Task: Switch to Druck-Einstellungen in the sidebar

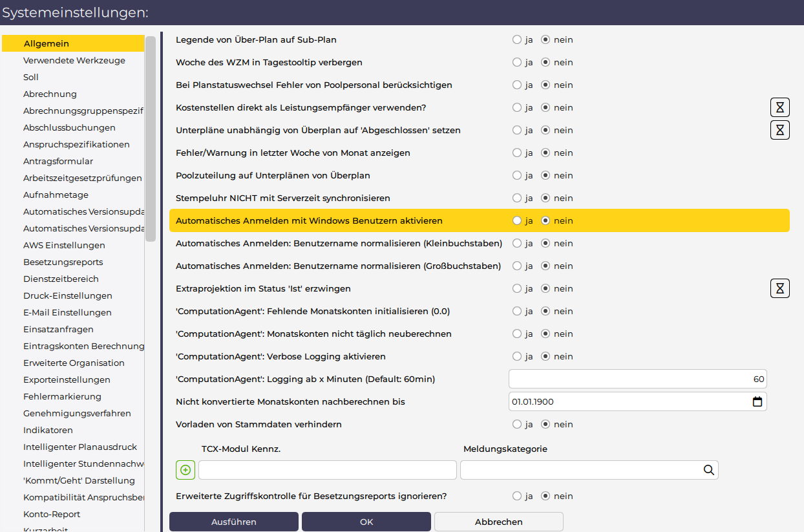Action: 67,295
